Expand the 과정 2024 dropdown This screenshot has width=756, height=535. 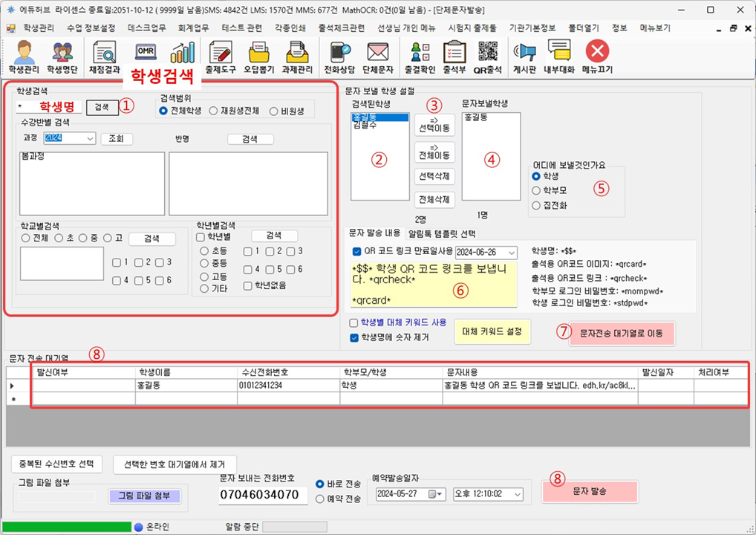[90, 138]
